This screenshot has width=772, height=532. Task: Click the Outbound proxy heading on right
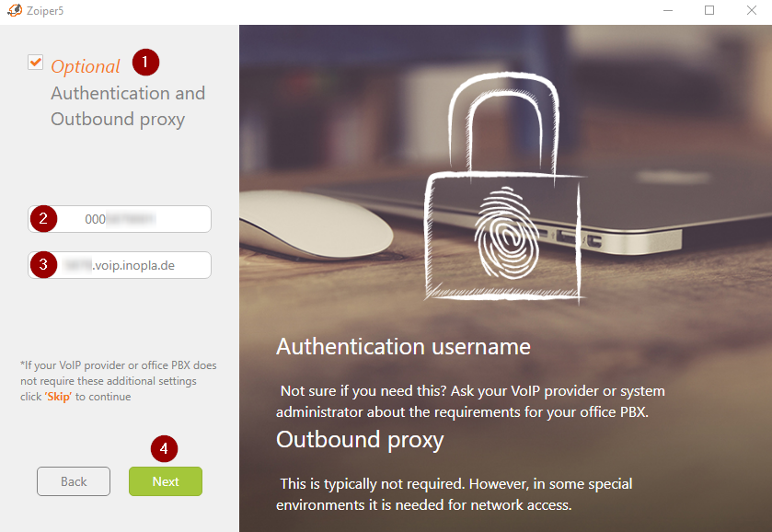(x=360, y=440)
